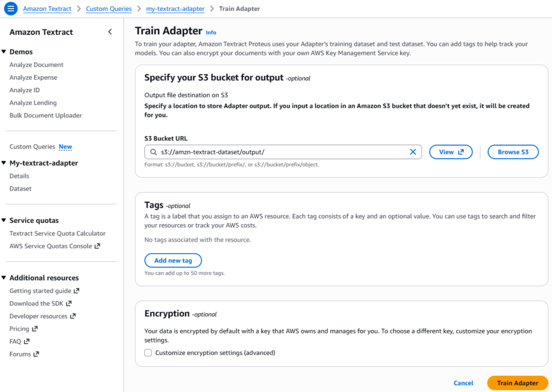Viewport: 552px width, 392px height.
Task: Open Custom Queries breadcrumb link
Action: point(109,9)
